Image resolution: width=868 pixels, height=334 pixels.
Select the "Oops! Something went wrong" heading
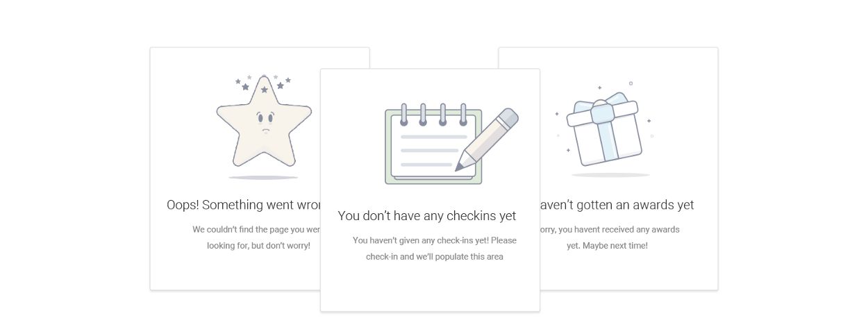(x=244, y=205)
